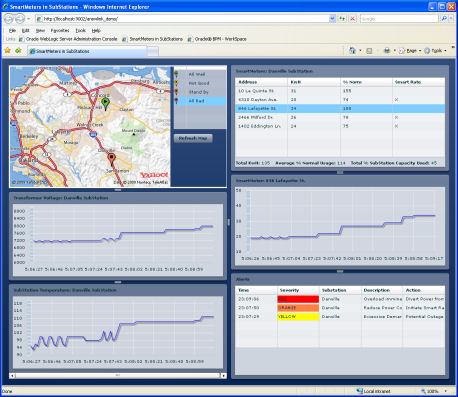Screen dimensions: 458x397
Task: Switch to the SmartMeters in SubStations browser tab
Action: coord(87,51)
